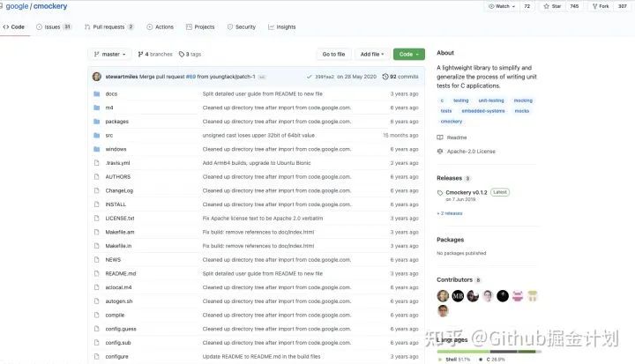Click the AUTHORS file icon

96,176
